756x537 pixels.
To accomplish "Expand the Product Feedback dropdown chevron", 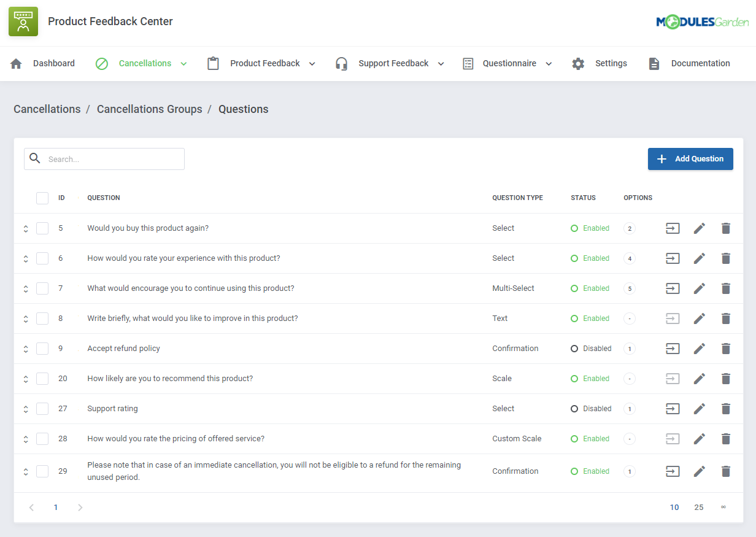I will (x=312, y=63).
